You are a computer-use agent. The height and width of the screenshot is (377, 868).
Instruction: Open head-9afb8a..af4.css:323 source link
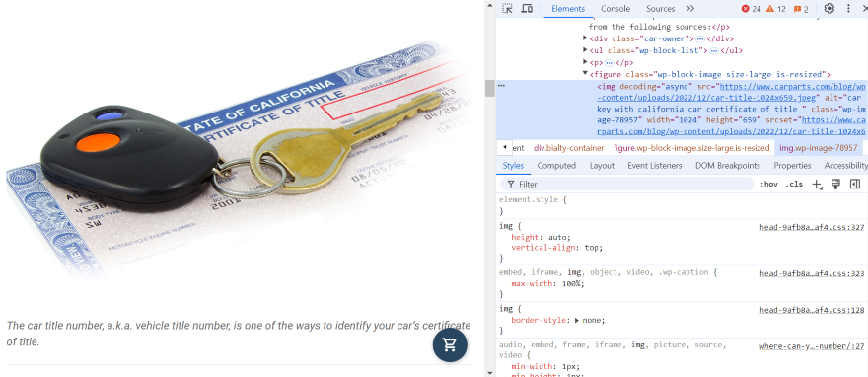812,273
